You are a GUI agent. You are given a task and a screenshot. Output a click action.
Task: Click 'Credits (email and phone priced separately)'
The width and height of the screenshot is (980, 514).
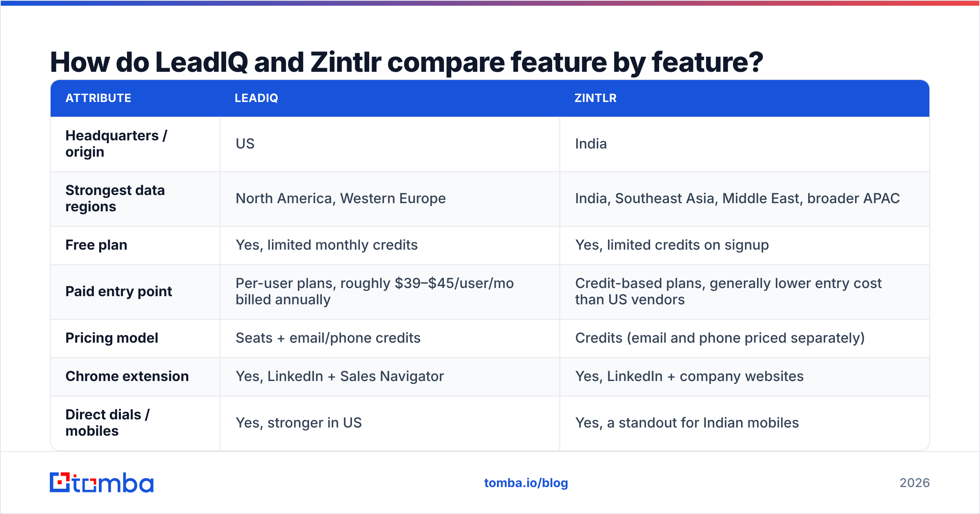[x=720, y=338]
